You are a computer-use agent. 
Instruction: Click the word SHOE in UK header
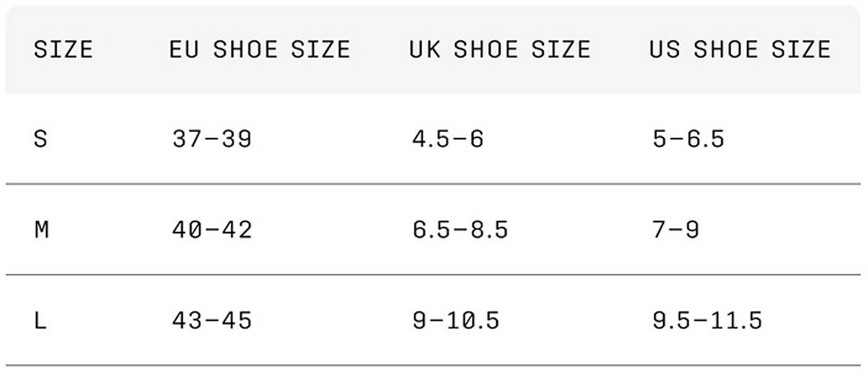point(485,49)
